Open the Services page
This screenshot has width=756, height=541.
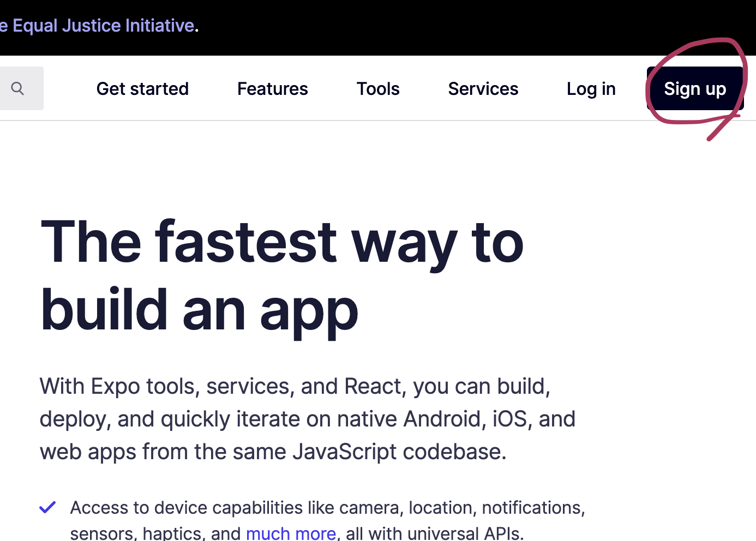pyautogui.click(x=483, y=88)
